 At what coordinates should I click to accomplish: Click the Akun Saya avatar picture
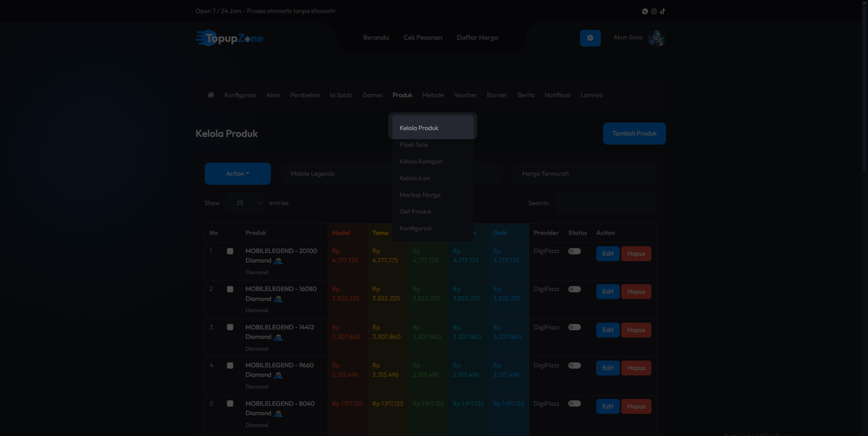656,38
